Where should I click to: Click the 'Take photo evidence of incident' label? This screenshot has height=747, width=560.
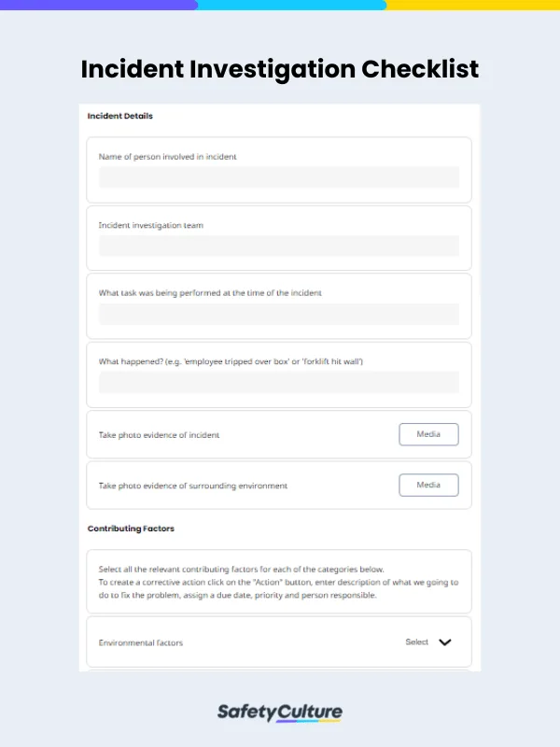click(x=160, y=435)
